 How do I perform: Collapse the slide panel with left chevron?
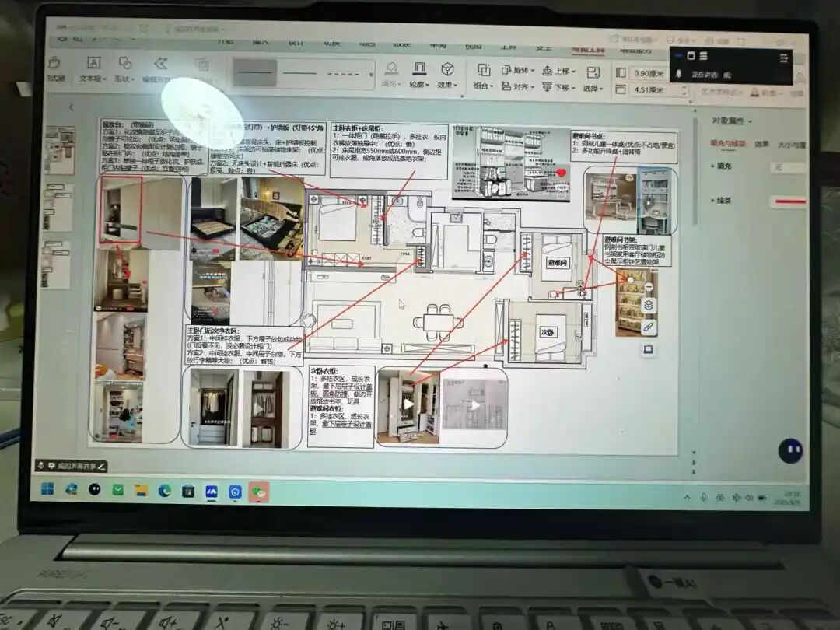[72, 107]
